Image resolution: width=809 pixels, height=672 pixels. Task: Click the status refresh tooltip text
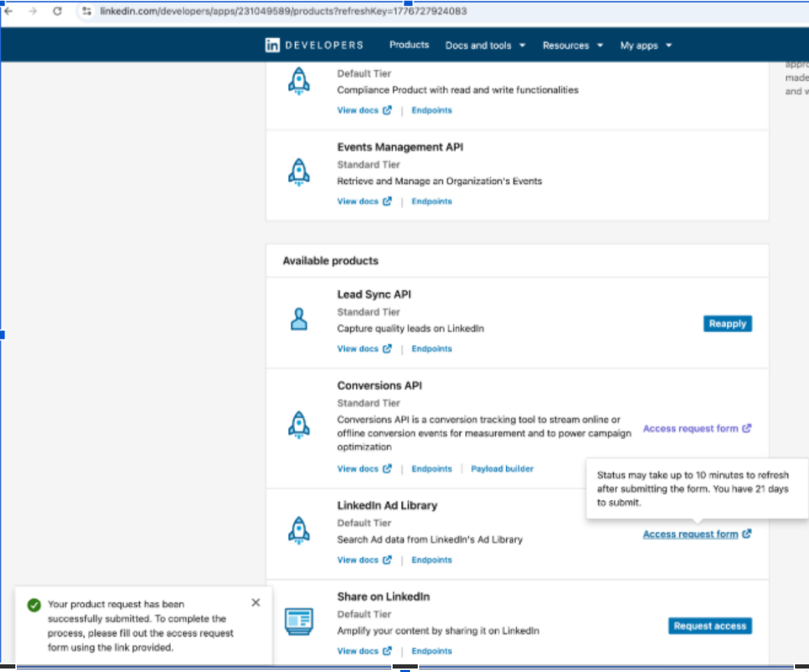tap(693, 489)
